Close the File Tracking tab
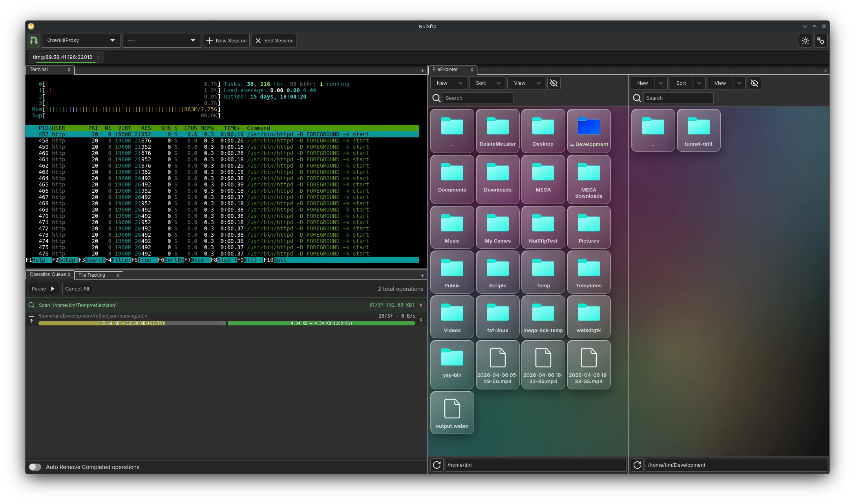 (x=117, y=276)
